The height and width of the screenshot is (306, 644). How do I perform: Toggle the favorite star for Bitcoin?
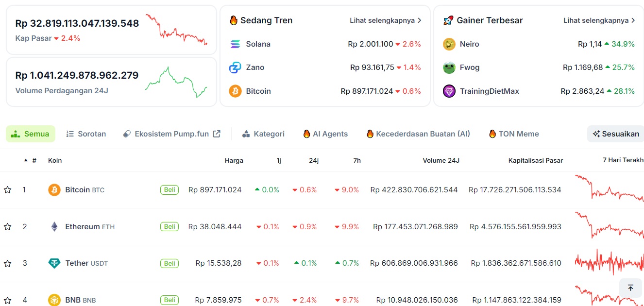[x=8, y=190]
